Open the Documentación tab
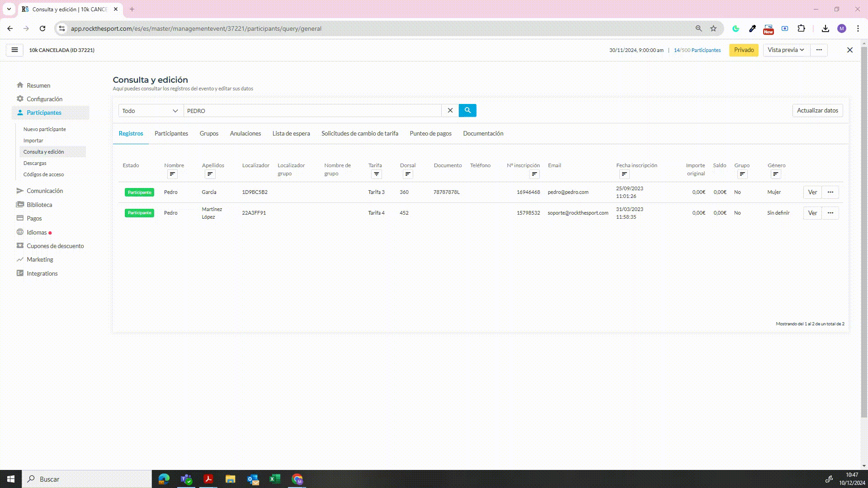The width and height of the screenshot is (868, 488). (x=483, y=134)
